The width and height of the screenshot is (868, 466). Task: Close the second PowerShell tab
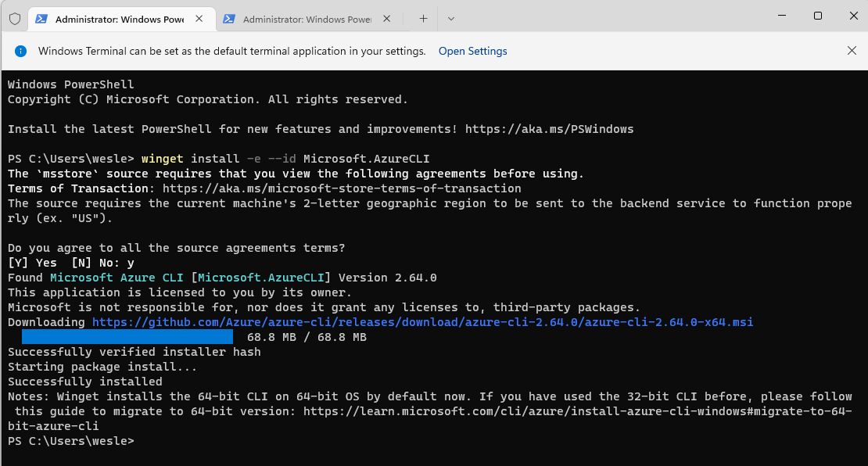[x=387, y=19]
